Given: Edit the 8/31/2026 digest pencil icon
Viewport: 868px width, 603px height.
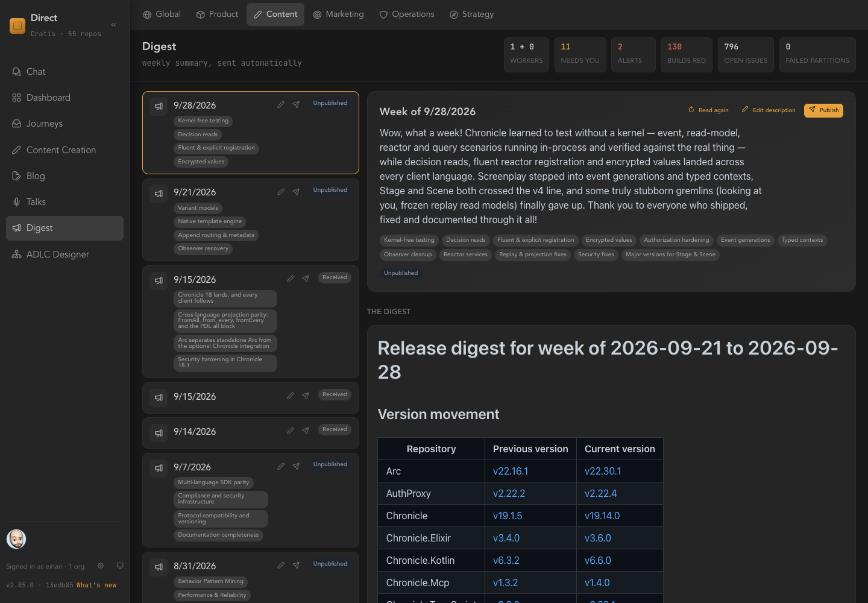Looking at the screenshot, I should click(x=281, y=565).
